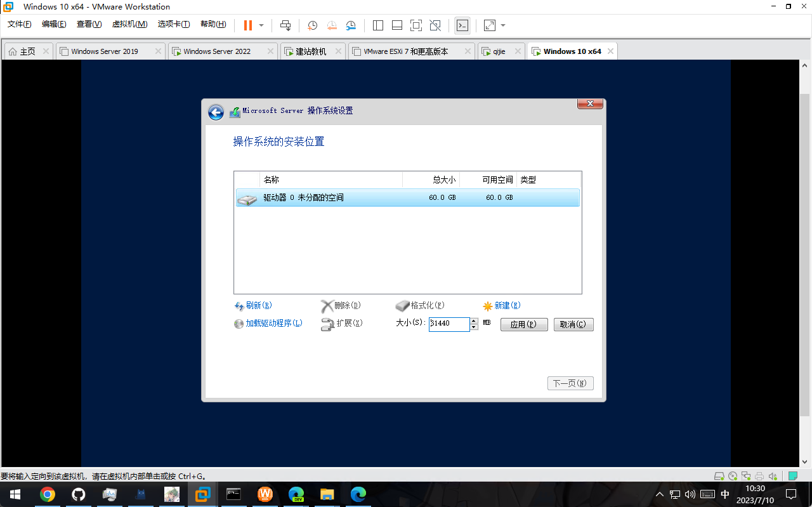Click the 下一页(N) button
The width and height of the screenshot is (812, 507).
click(x=570, y=383)
